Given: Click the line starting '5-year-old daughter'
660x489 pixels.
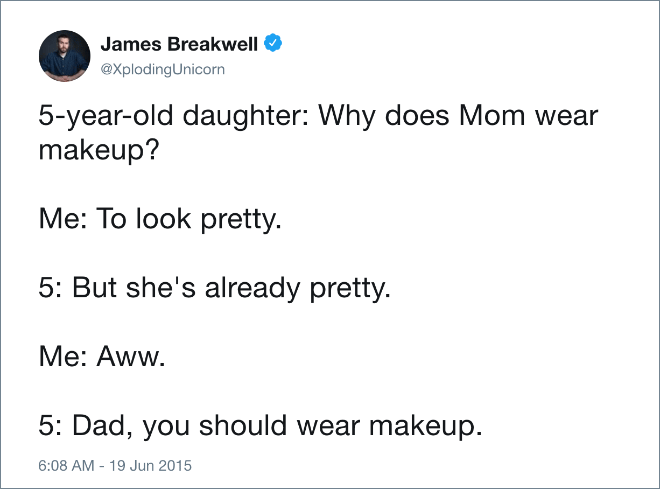Looking at the screenshot, I should tap(318, 116).
